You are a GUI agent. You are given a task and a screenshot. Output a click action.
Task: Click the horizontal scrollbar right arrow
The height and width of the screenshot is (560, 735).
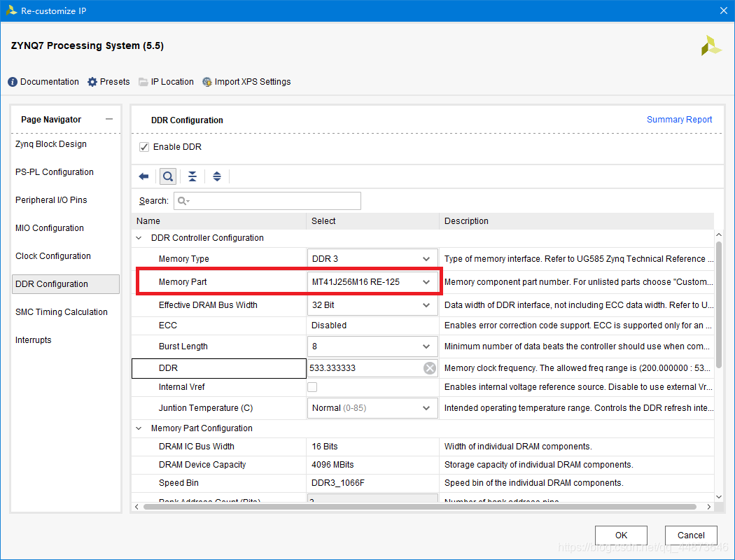[x=708, y=507]
